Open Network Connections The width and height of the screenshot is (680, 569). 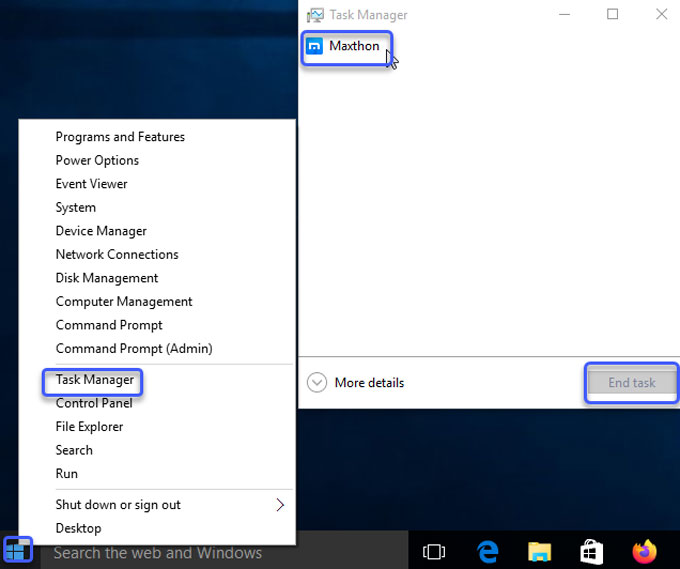(x=117, y=254)
